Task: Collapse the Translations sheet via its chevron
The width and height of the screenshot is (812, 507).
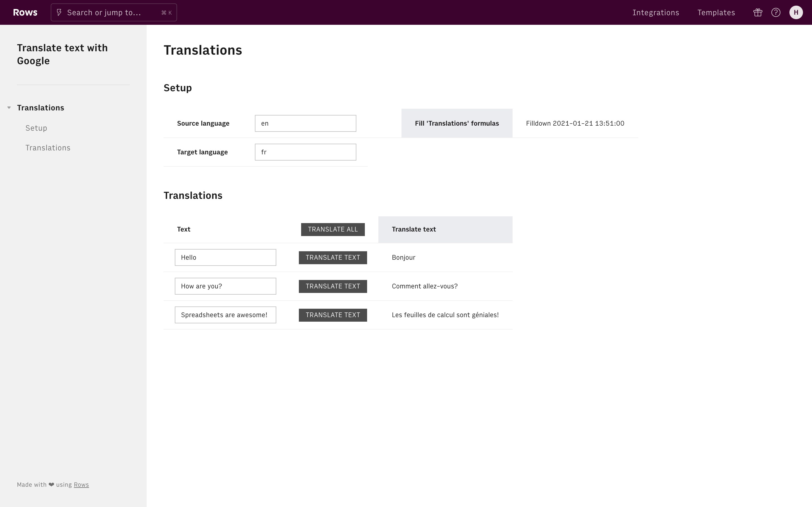Action: (x=9, y=108)
